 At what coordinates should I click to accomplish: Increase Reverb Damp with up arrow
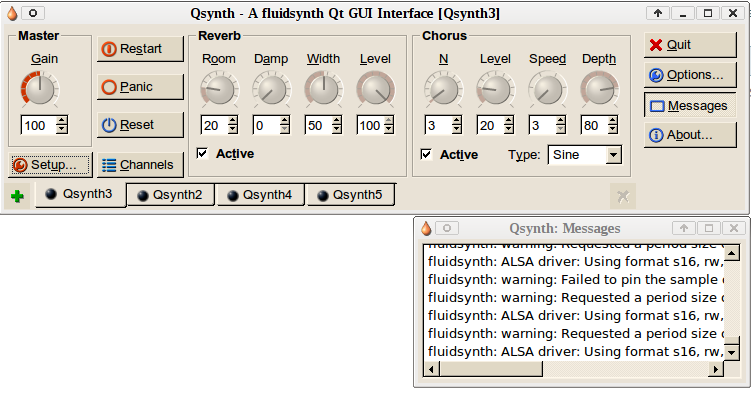285,121
